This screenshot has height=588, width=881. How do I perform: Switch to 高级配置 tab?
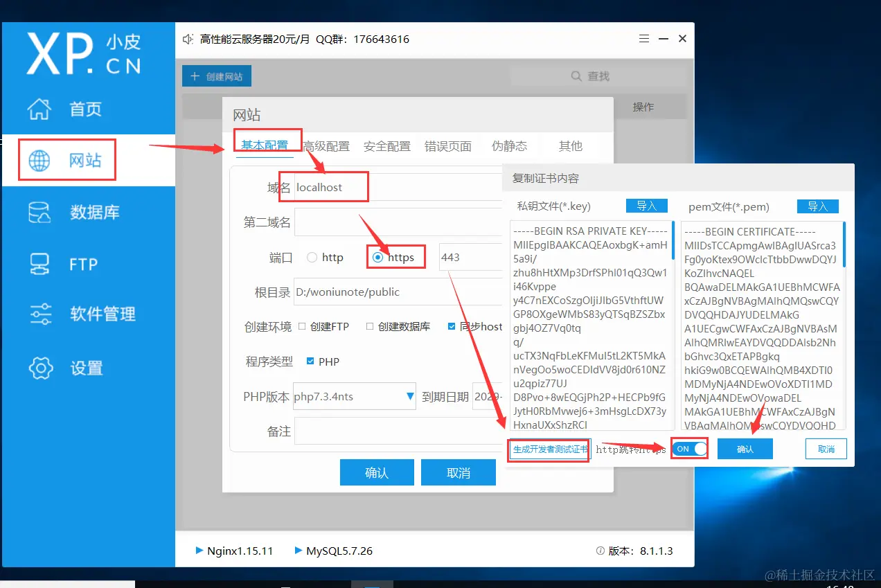[x=326, y=146]
